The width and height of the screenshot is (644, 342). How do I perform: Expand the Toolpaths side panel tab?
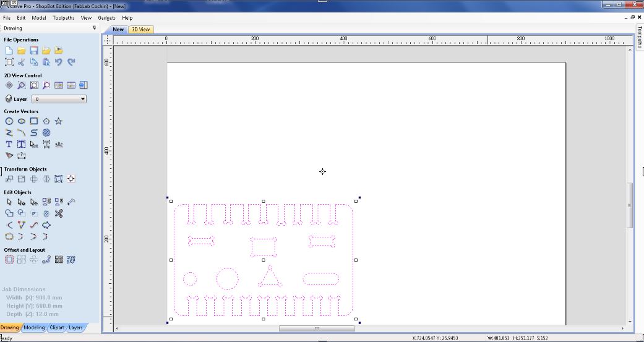640,36
